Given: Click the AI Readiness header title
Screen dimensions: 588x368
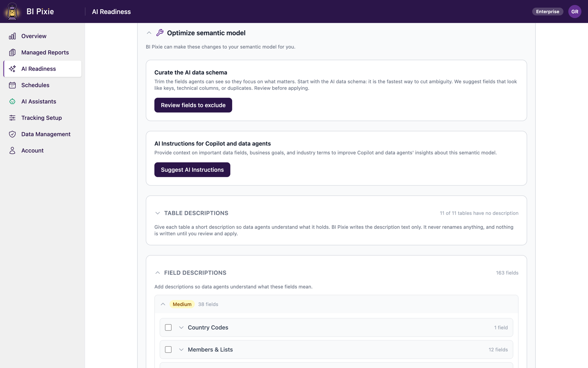Looking at the screenshot, I should pos(111,11).
